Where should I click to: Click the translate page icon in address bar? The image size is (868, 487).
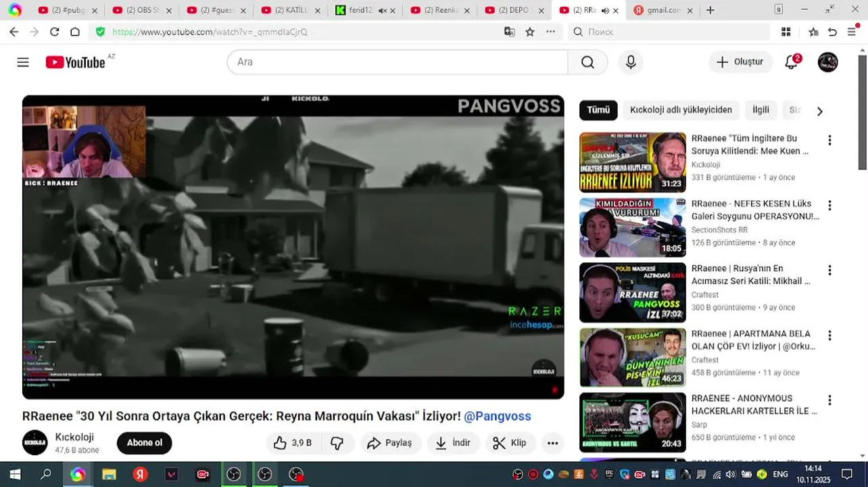(x=510, y=32)
